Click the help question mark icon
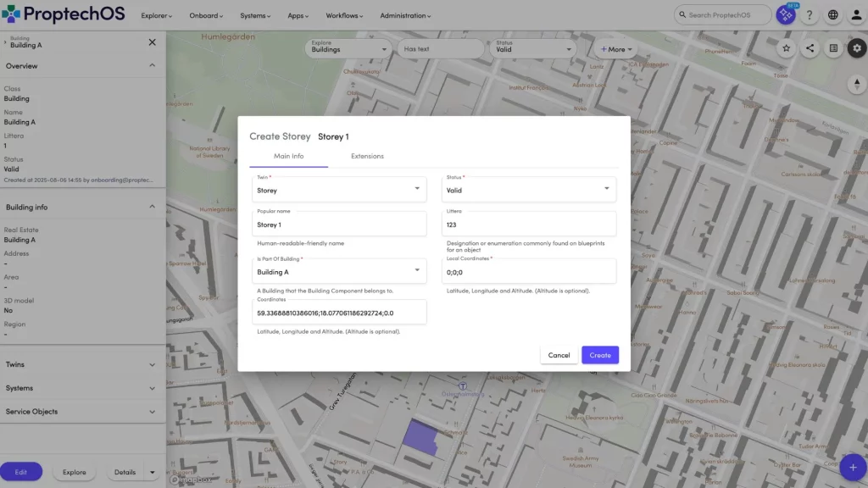 click(x=810, y=15)
